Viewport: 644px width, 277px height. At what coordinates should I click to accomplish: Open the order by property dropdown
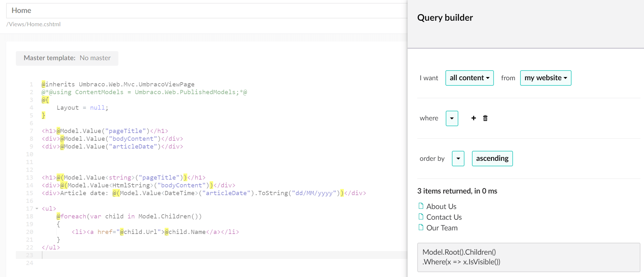point(458,159)
